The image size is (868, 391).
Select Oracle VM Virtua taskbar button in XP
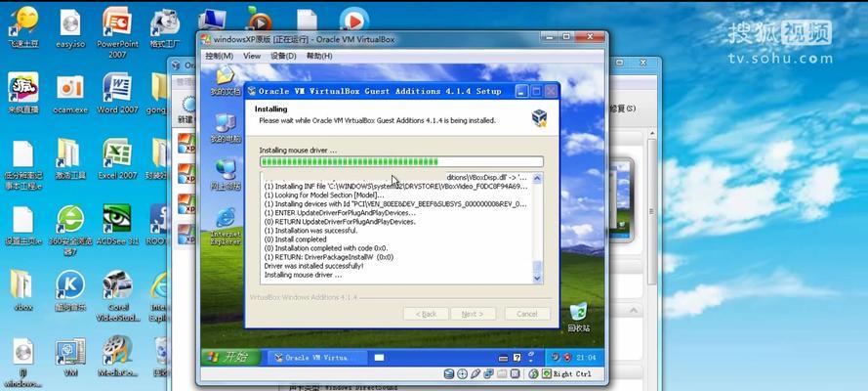pos(316,358)
